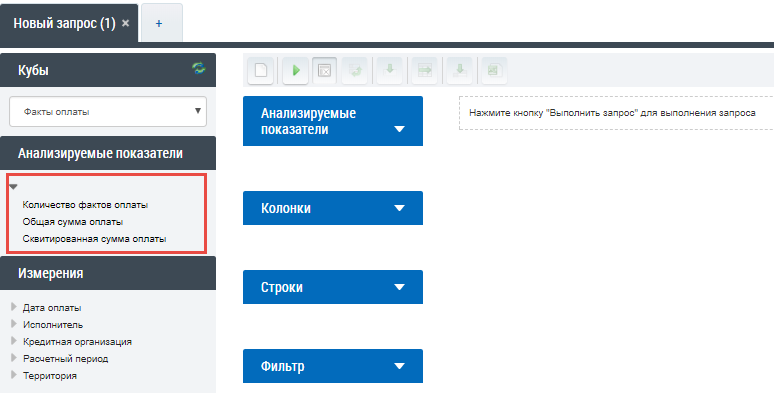Expand the Дата оплаты dimension arrow
The height and width of the screenshot is (403, 774).
point(14,307)
